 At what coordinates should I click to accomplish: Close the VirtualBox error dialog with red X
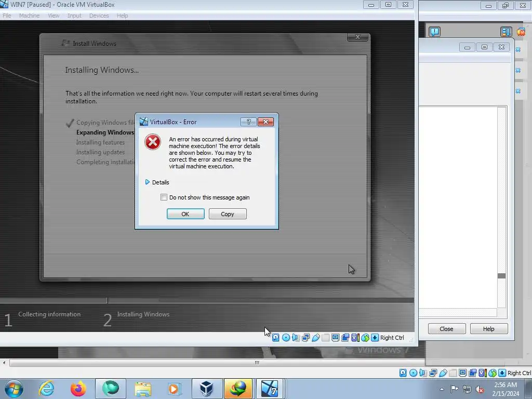tap(265, 122)
